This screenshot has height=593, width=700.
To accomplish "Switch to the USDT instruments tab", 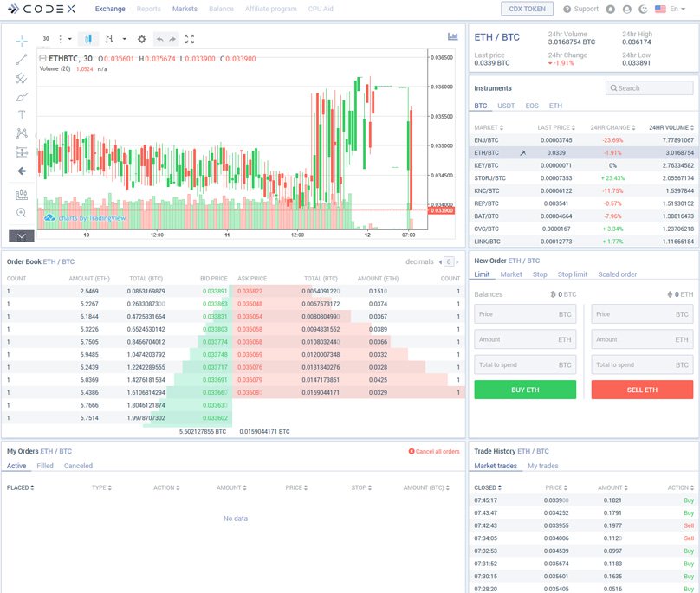I will (509, 105).
